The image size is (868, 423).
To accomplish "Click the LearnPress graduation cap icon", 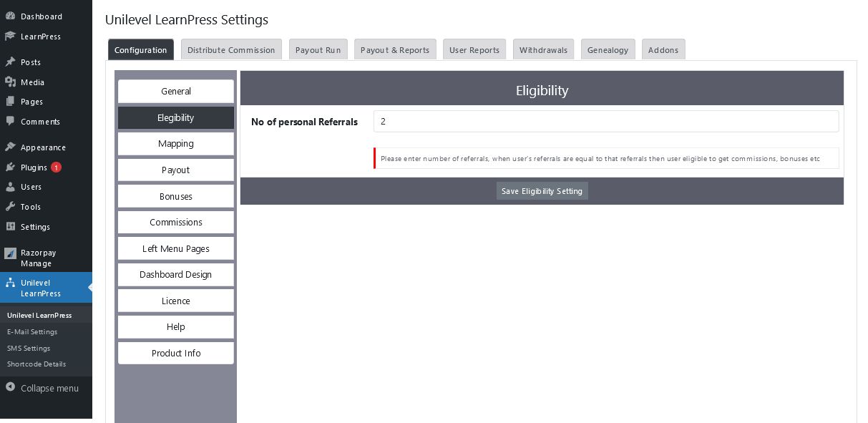I will coord(10,37).
